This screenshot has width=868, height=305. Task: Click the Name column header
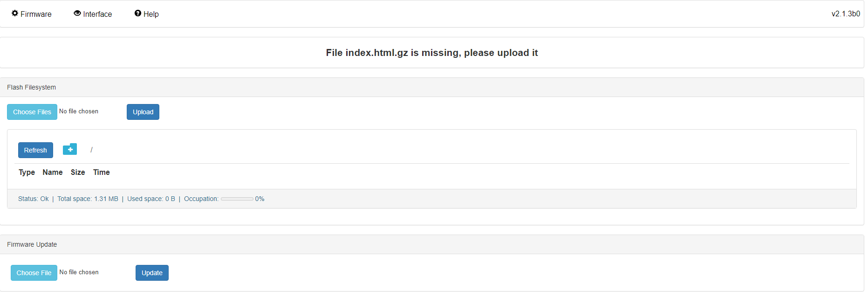[53, 173]
